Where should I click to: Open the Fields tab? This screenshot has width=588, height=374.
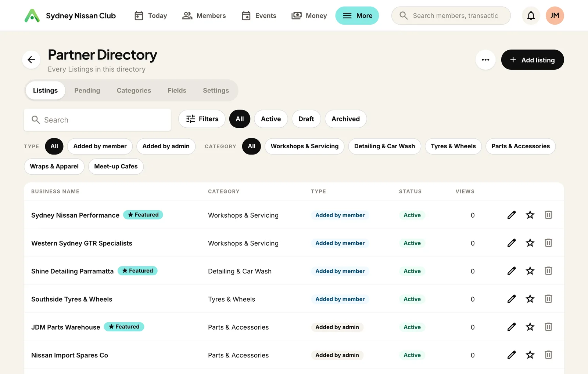coord(177,90)
